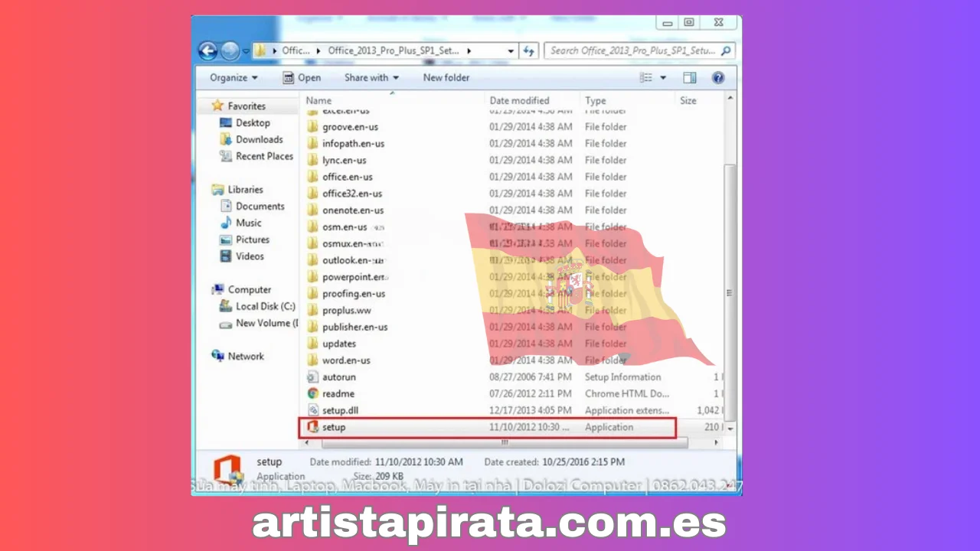Open Local Disk (C:) drive
This screenshot has height=551, width=980.
[x=265, y=306]
